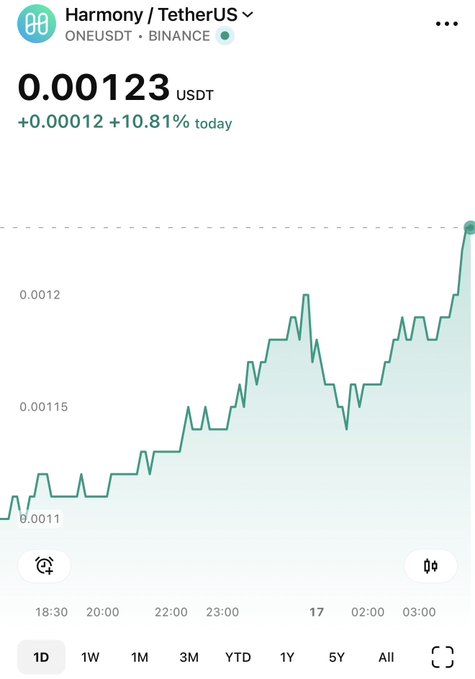Open the three-dot more options menu

(446, 24)
